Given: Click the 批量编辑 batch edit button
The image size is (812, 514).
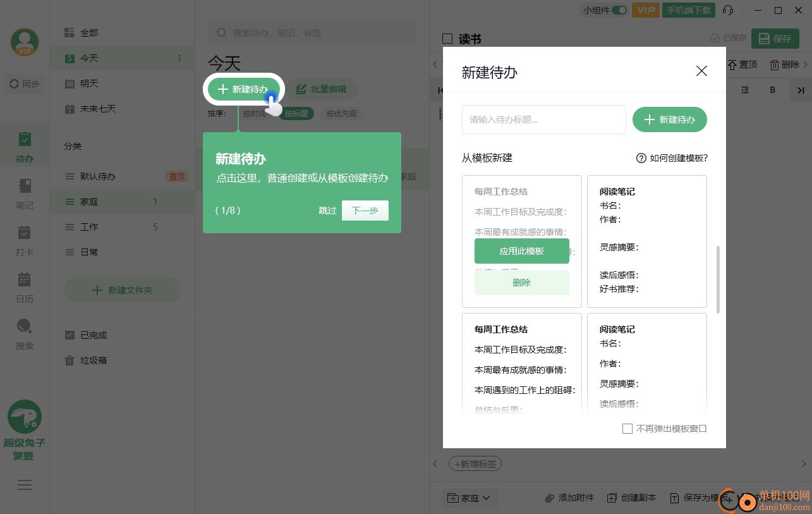Looking at the screenshot, I should (322, 89).
